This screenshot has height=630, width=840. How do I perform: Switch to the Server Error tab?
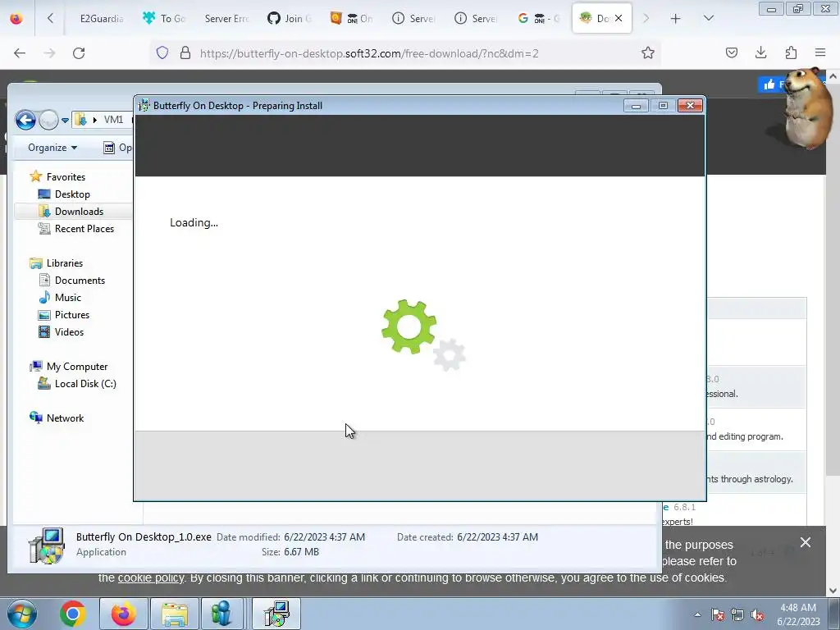(226, 18)
